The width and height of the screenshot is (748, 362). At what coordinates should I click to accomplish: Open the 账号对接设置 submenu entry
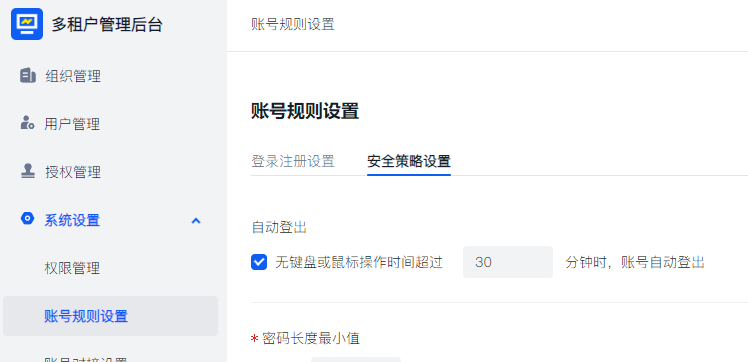[86, 359]
